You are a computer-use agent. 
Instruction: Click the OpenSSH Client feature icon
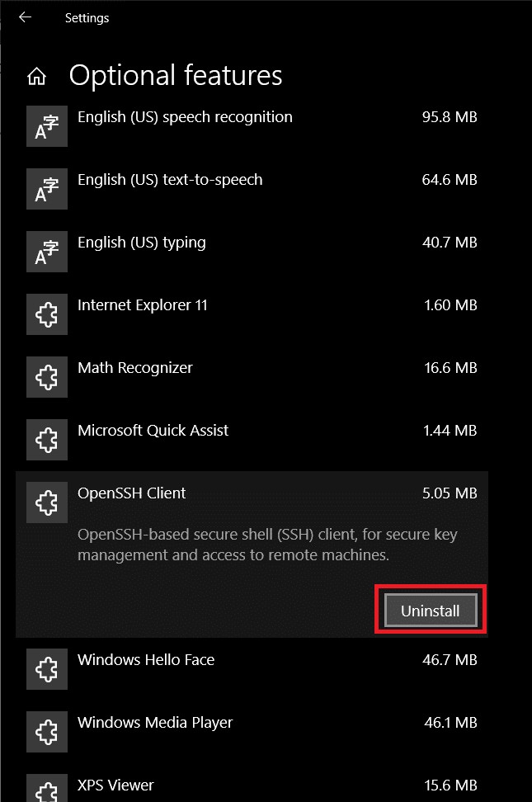(x=46, y=502)
